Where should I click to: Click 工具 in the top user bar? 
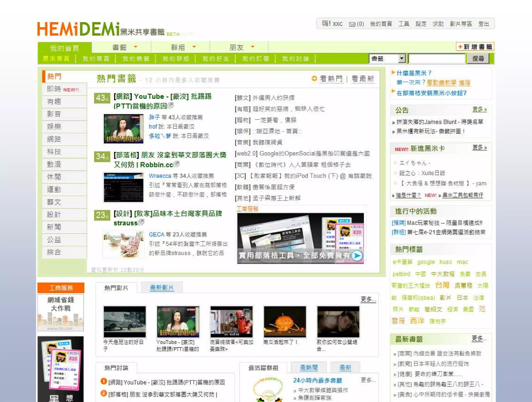tap(404, 24)
